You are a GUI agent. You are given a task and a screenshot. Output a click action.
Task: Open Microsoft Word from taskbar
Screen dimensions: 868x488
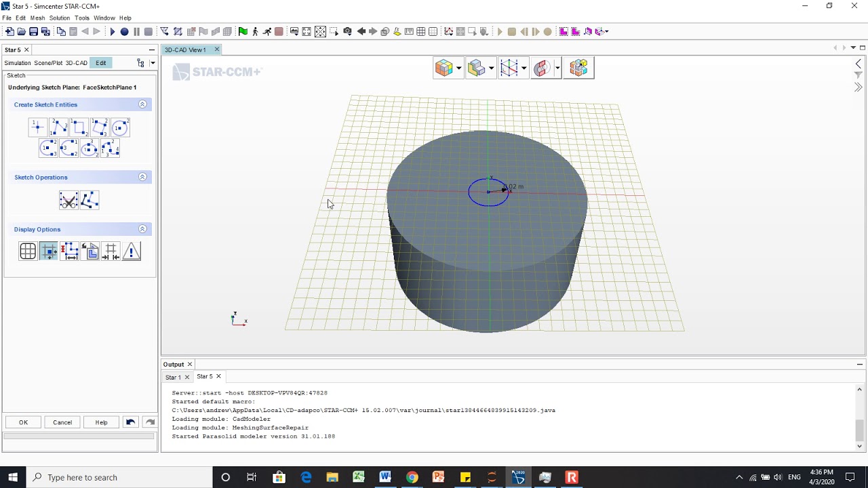[385, 477]
